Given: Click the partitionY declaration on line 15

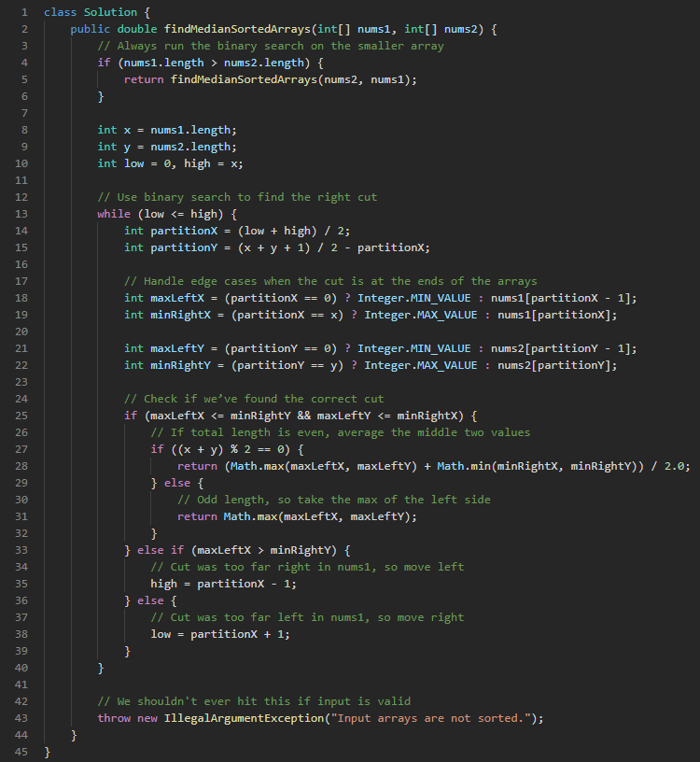Looking at the screenshot, I should 277,247.
